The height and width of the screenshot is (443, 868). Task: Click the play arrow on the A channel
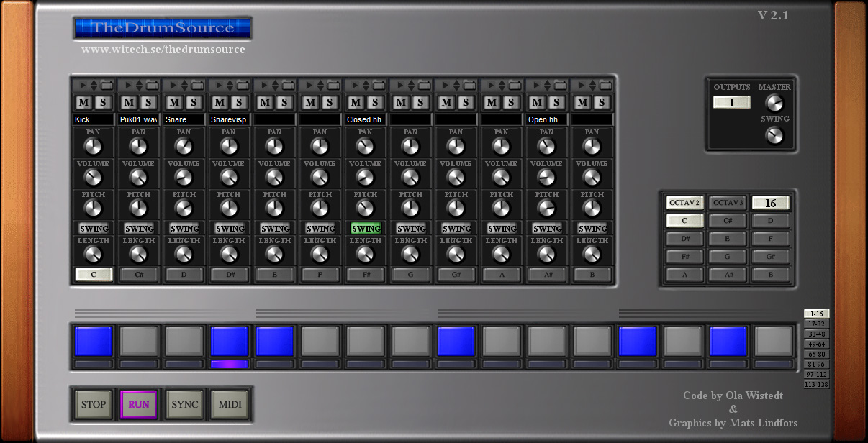pyautogui.click(x=491, y=85)
